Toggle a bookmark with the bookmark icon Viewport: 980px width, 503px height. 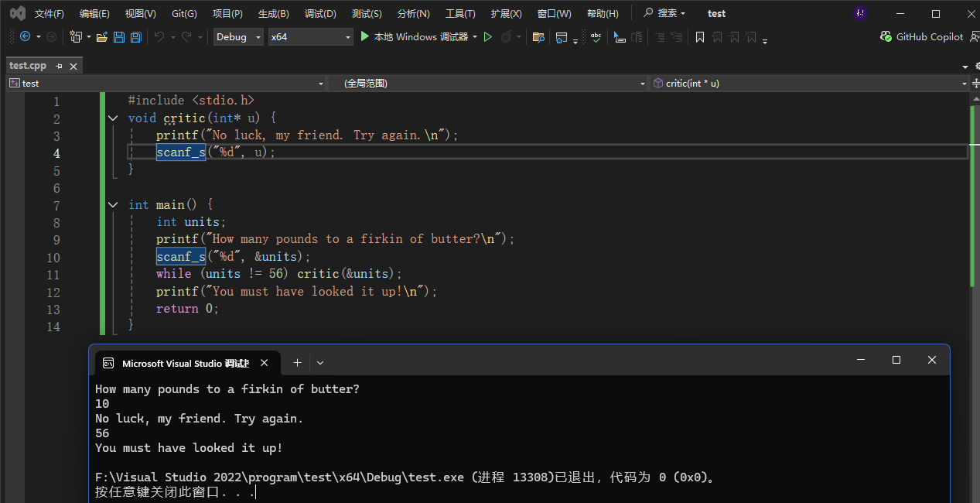(700, 36)
